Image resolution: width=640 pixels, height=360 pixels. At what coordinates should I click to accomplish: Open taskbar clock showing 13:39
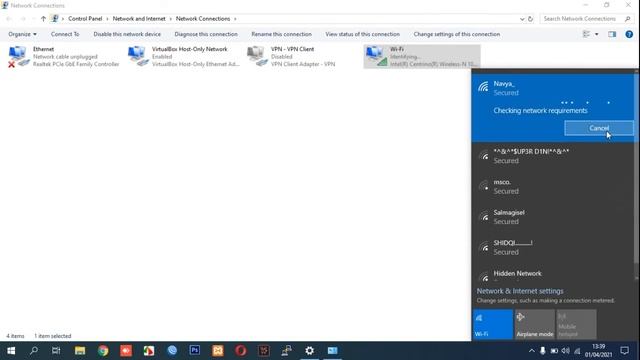click(598, 351)
